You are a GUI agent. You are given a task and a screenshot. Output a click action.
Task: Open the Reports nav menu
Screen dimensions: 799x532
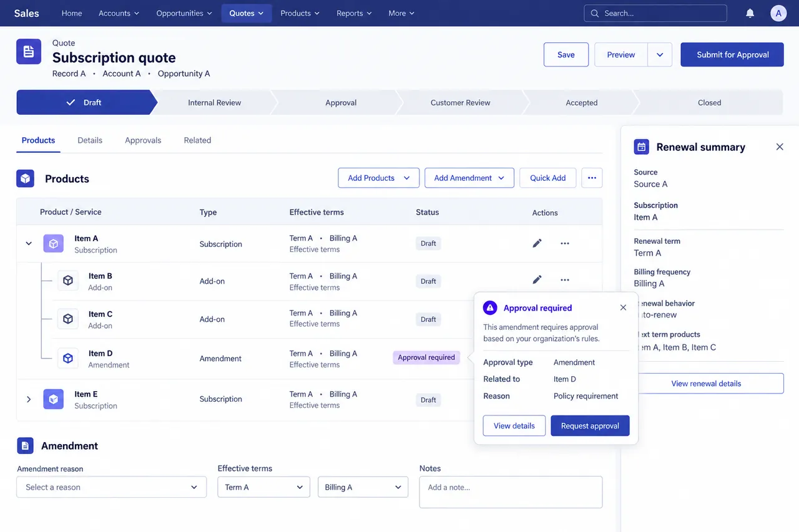tap(354, 13)
